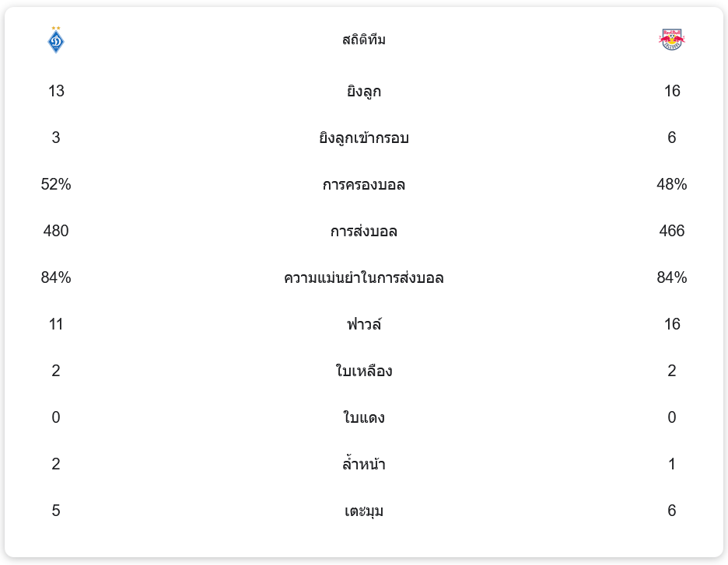
Task: Click Dynamo Kyiv's 52% possession value
Action: pos(56,184)
